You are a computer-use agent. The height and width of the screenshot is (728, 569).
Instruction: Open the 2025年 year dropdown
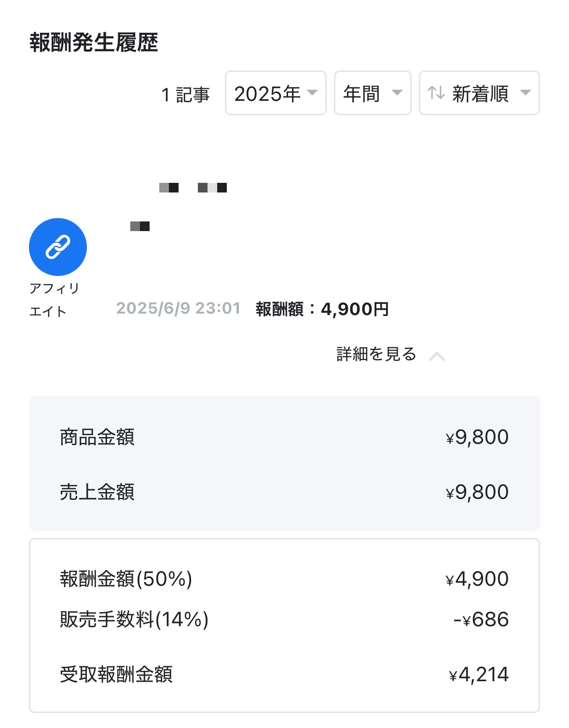click(x=276, y=93)
